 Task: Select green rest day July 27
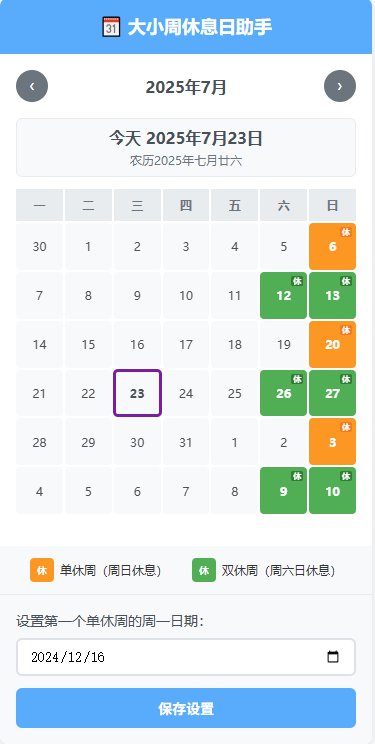332,393
